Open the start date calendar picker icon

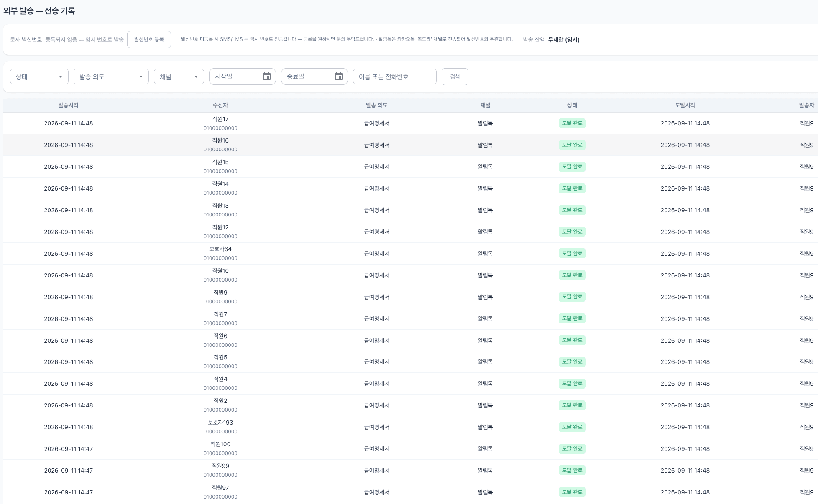pyautogui.click(x=267, y=76)
